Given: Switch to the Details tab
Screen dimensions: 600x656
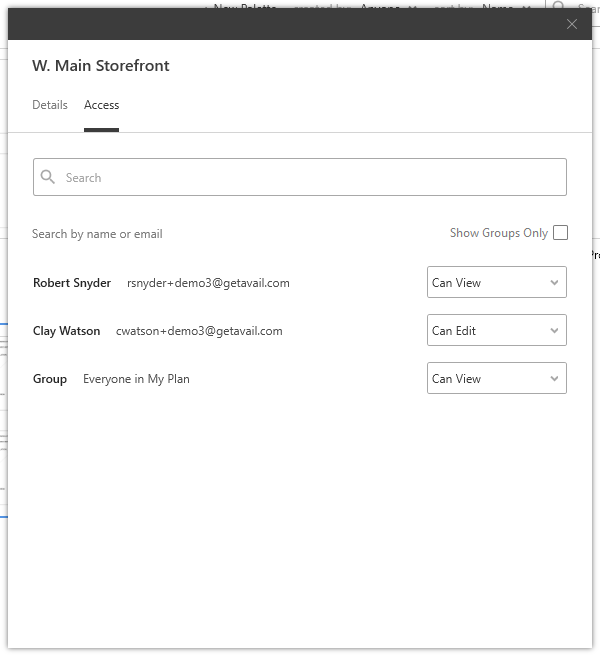Looking at the screenshot, I should (50, 105).
